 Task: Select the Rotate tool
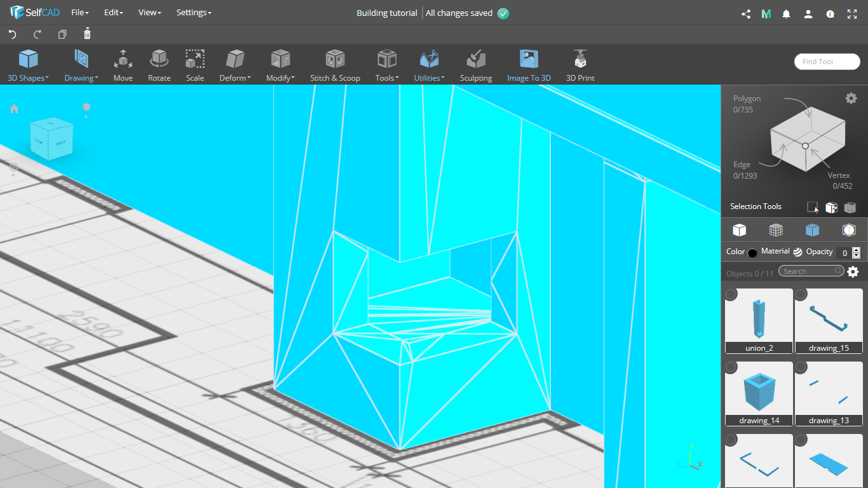coord(159,66)
